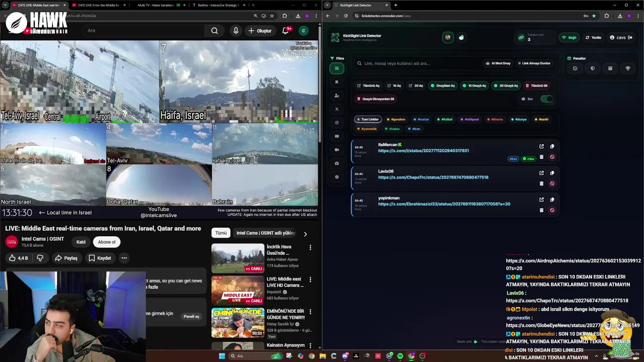Screen dimensions: 644x362
Task: Open ItsMercan's link in new tab icon
Action: tap(541, 146)
